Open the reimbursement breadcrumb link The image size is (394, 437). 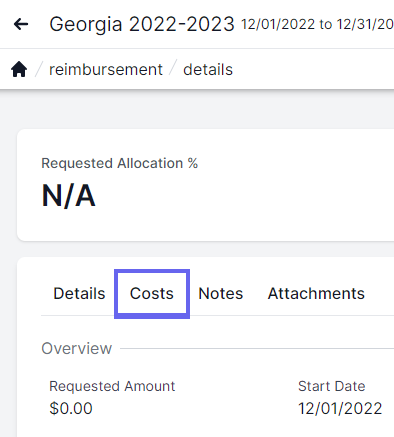(106, 70)
